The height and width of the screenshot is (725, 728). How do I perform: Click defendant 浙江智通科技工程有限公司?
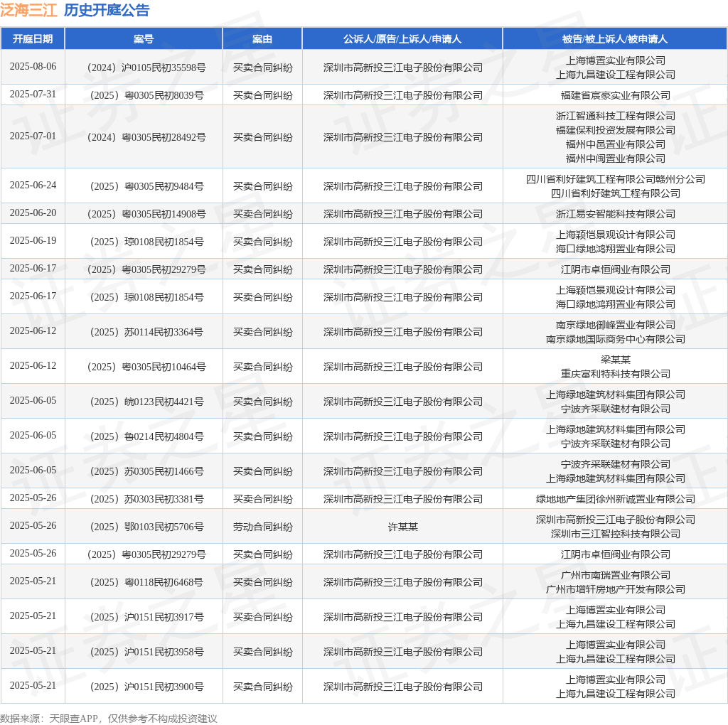tap(615, 116)
